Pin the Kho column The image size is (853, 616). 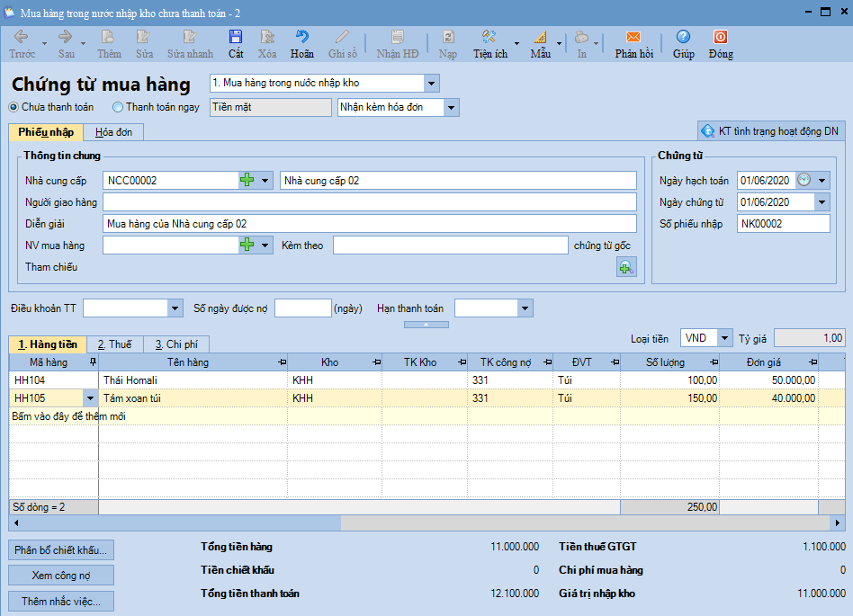(376, 362)
